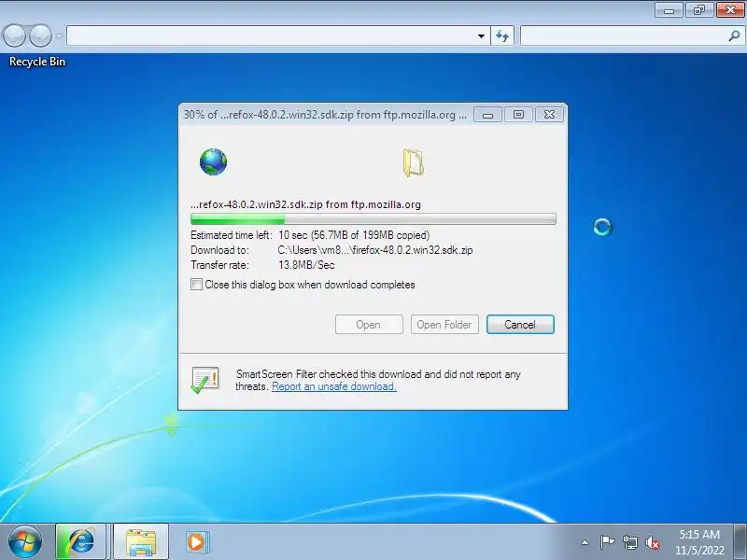Enable 'Close this dialog box when download completes'

pos(196,285)
